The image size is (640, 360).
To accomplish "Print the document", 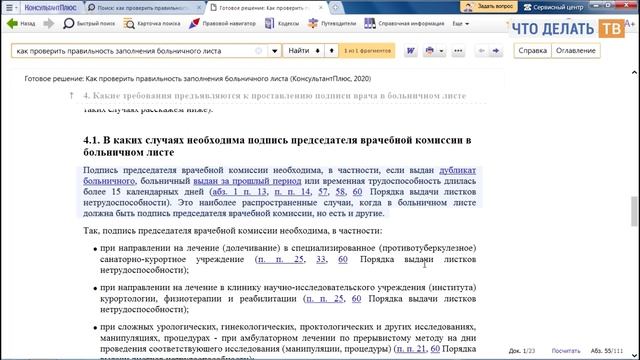I will tap(429, 51).
